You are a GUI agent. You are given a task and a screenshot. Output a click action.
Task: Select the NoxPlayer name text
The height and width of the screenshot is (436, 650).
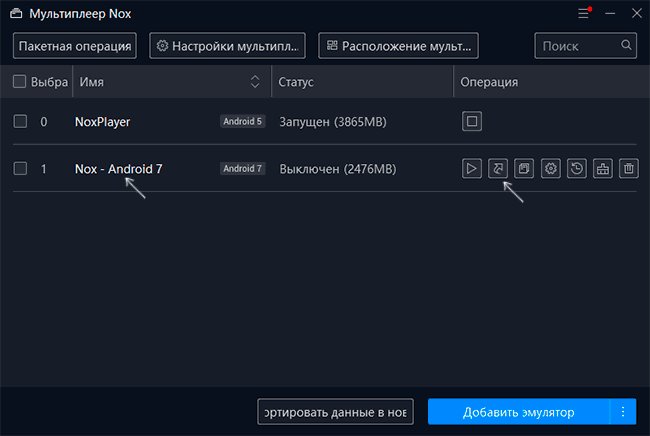click(102, 122)
